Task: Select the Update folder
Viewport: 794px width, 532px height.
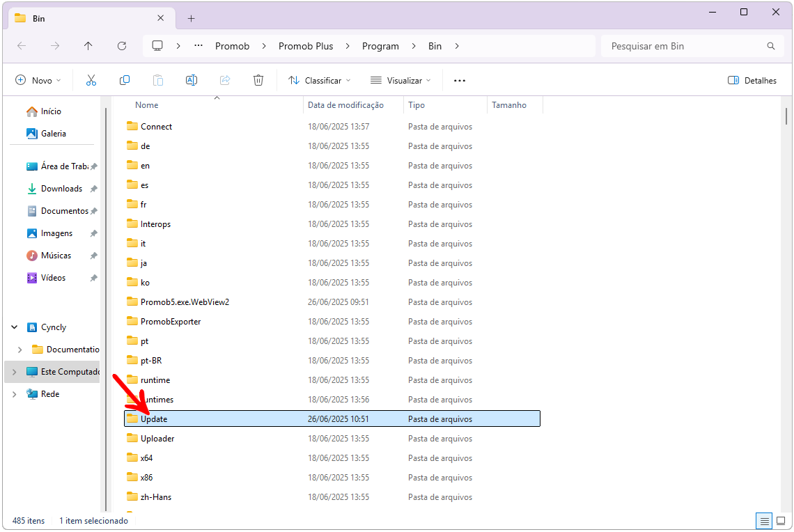Action: (x=332, y=419)
